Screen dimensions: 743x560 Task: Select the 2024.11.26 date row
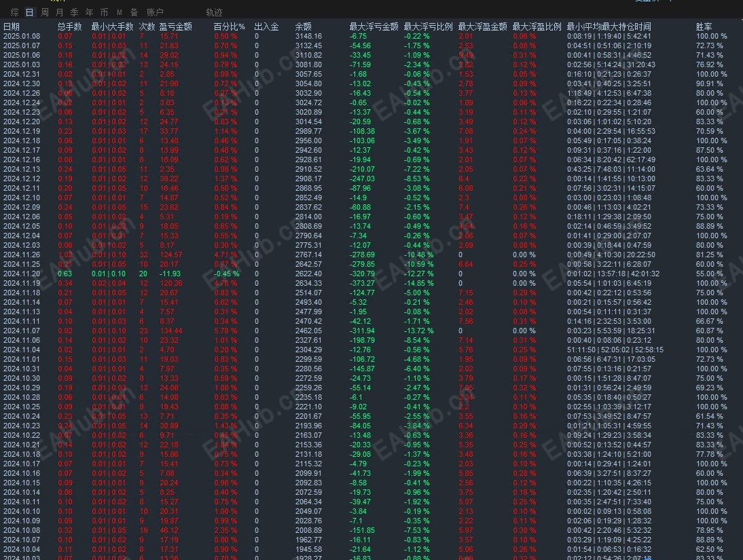pyautogui.click(x=22, y=255)
